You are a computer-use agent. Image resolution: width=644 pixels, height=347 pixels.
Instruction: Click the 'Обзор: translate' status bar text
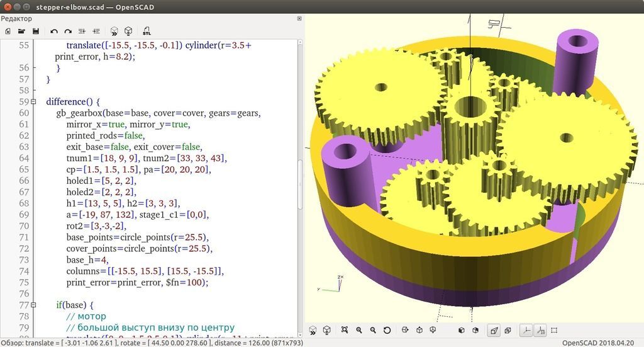[x=152, y=343]
